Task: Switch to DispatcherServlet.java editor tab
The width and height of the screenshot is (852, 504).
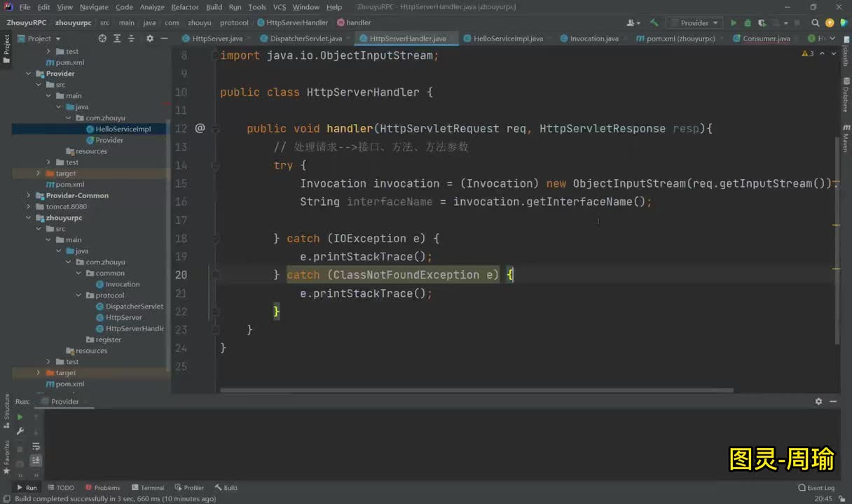Action: pyautogui.click(x=305, y=38)
